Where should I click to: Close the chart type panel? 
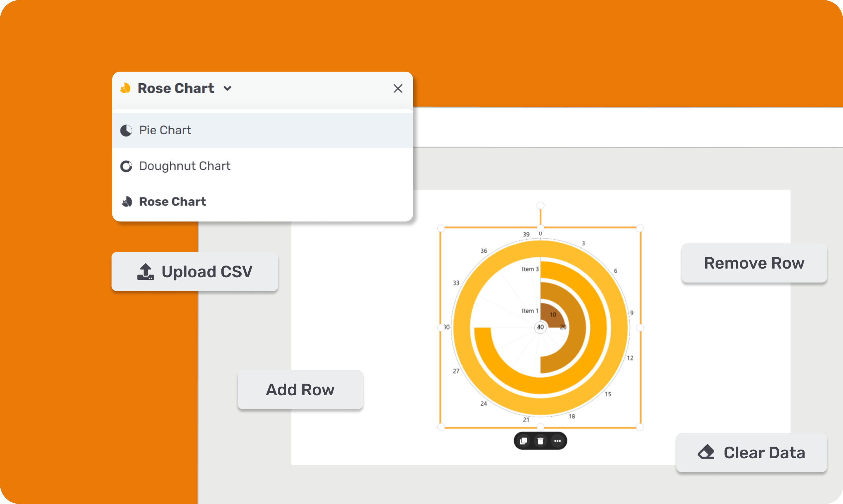(x=398, y=88)
